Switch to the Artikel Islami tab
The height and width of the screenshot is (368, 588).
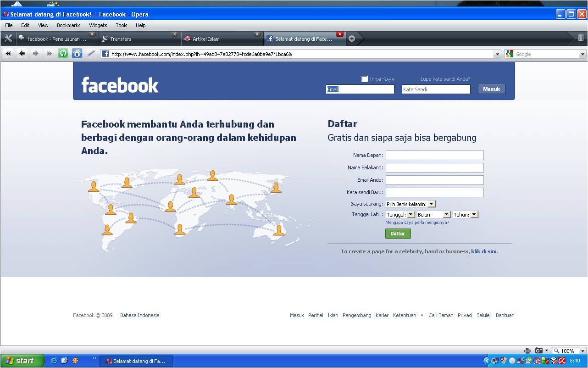(220, 39)
